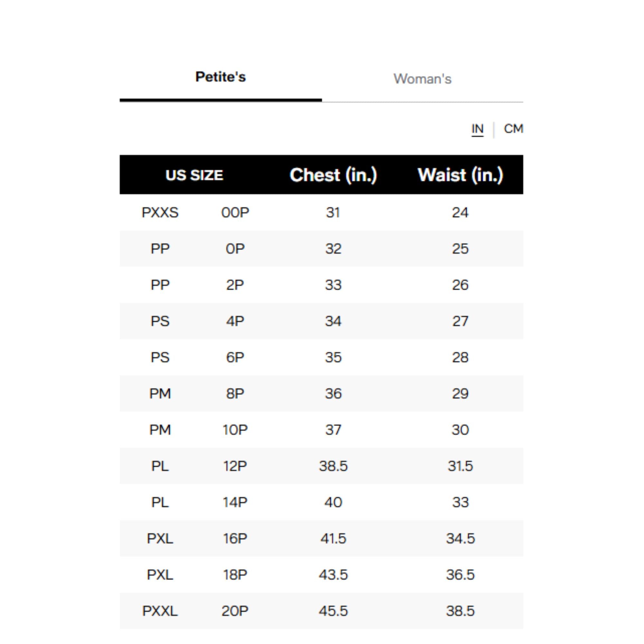This screenshot has height=644, width=644.
Task: Select the PXXL size label
Action: click(x=160, y=611)
